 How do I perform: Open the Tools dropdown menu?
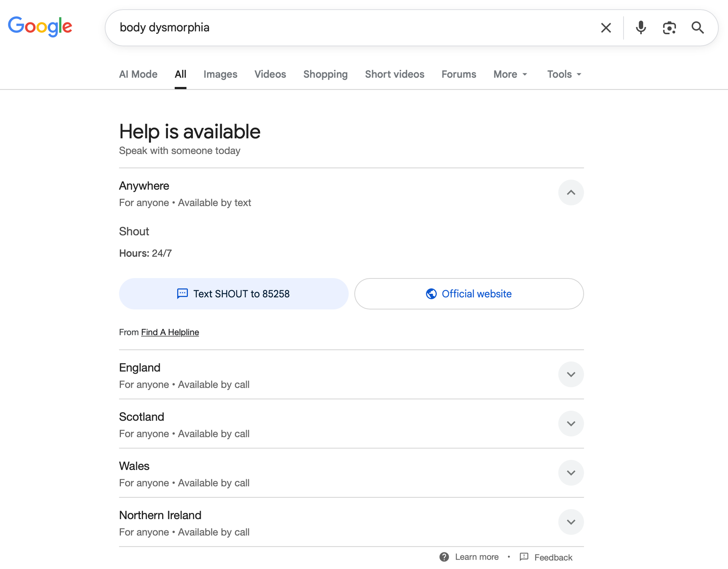point(564,74)
